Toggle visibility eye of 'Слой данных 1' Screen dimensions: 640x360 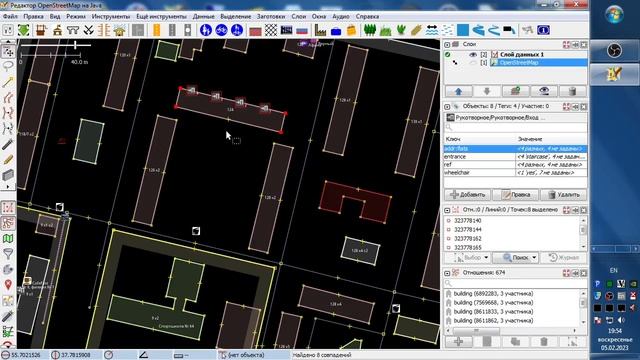[x=473, y=54]
